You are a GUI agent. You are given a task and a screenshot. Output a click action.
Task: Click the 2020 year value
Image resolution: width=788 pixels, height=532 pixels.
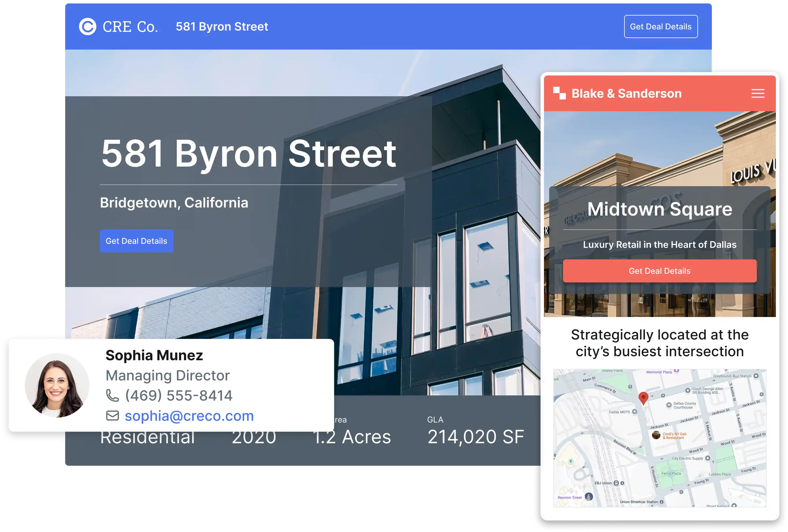[x=254, y=438]
